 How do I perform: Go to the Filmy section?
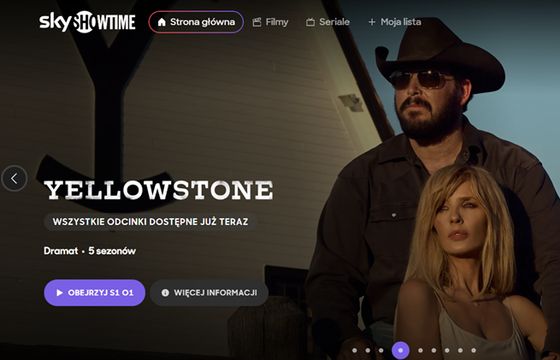click(x=270, y=22)
